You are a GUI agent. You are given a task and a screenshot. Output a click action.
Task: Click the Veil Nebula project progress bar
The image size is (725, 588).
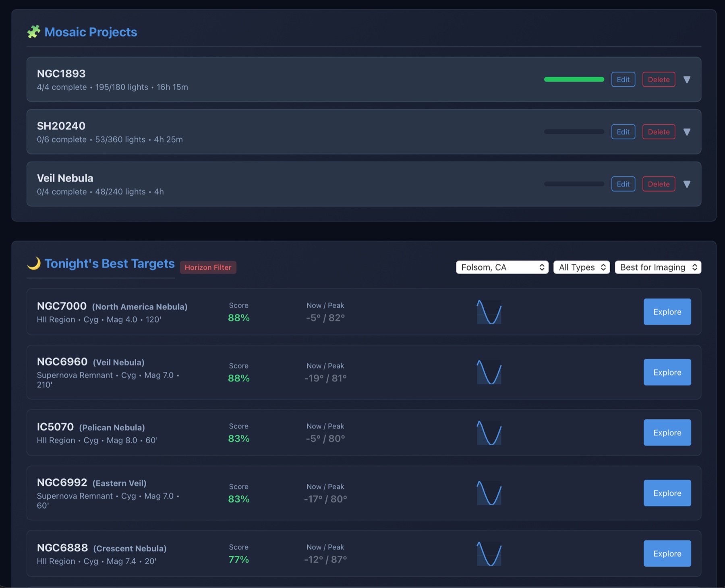pos(574,184)
